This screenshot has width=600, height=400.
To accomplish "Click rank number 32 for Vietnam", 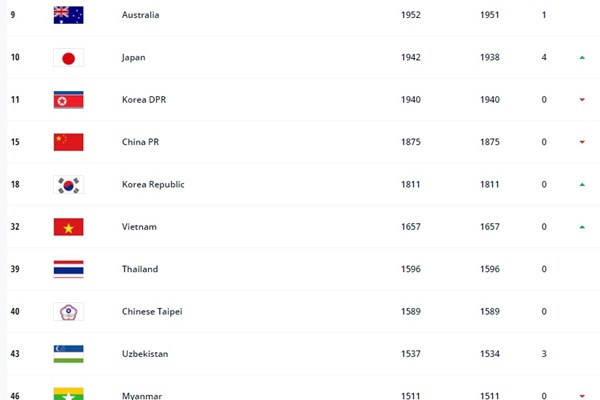I will point(15,227).
